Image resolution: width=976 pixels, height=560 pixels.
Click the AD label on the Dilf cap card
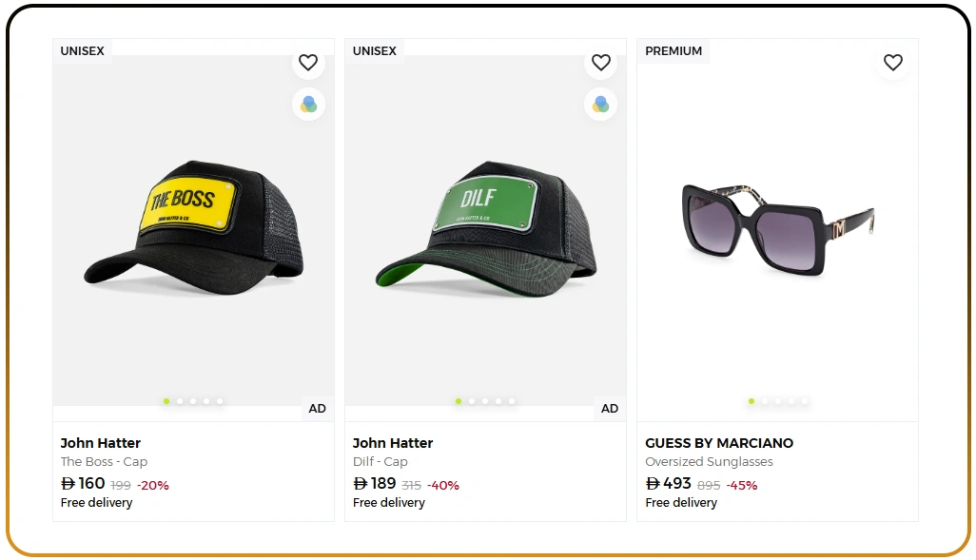(x=609, y=409)
